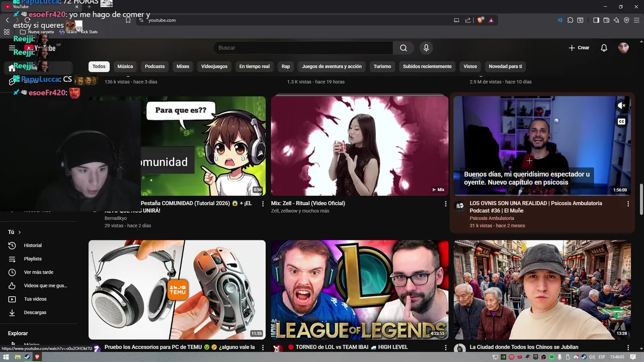Open La Ciudad donde Chinos se Jubilan title
The width and height of the screenshot is (644, 362).
tap(524, 347)
